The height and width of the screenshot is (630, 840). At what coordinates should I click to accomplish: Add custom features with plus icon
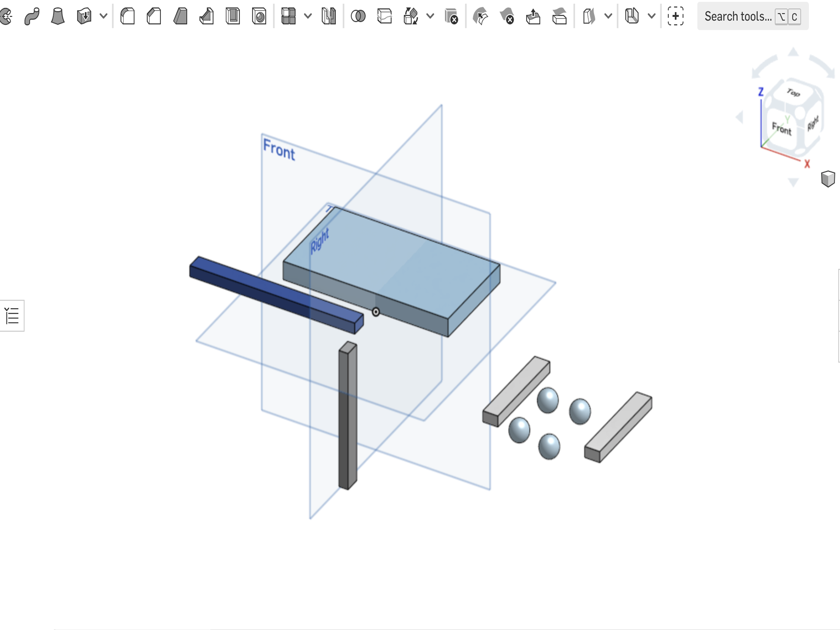(676, 16)
